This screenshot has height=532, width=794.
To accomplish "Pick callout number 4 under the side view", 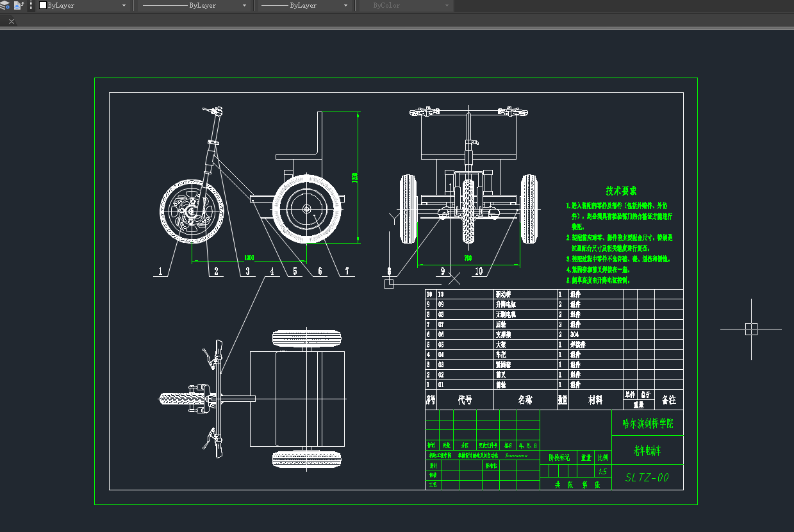I will point(272,272).
